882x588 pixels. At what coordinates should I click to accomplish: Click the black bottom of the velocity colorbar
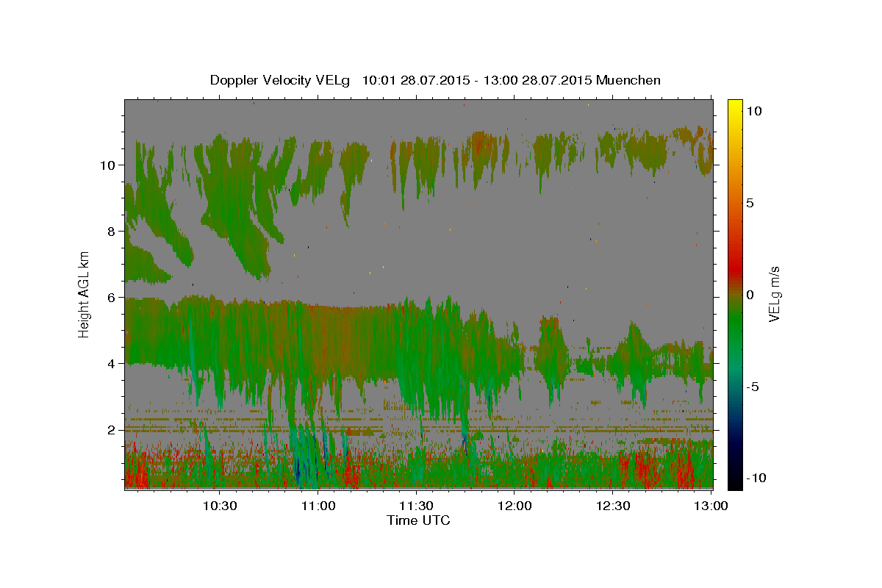(735, 481)
